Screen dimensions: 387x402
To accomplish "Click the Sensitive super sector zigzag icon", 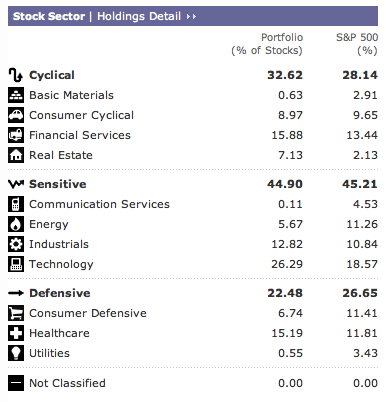I will 16,184.
